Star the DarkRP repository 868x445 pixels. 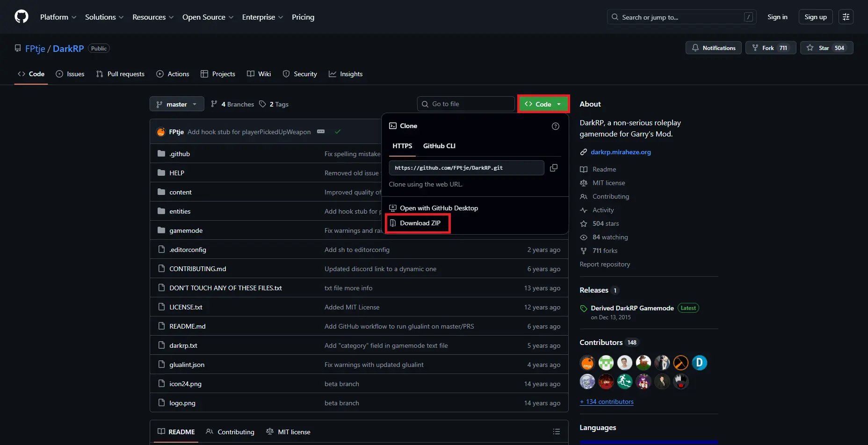(x=826, y=48)
